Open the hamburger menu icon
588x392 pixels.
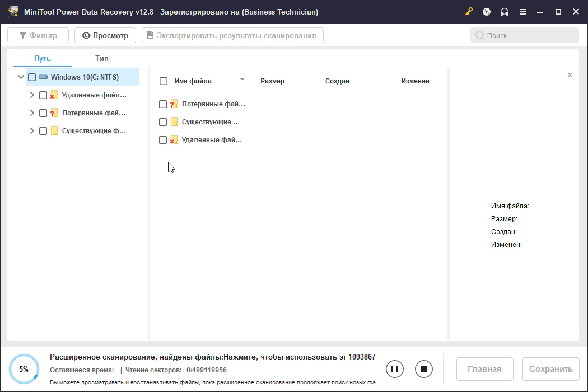tap(522, 12)
